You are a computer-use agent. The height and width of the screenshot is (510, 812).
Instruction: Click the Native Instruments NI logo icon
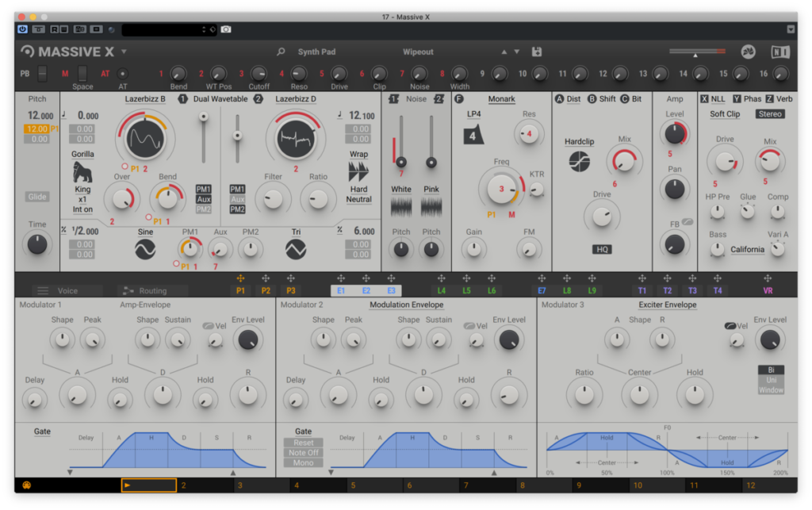[780, 52]
